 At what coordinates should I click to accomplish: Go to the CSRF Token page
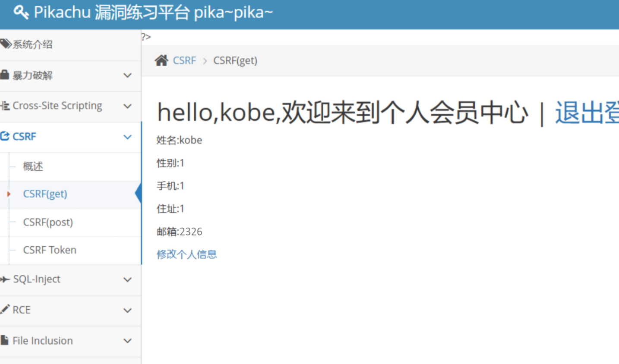point(50,250)
